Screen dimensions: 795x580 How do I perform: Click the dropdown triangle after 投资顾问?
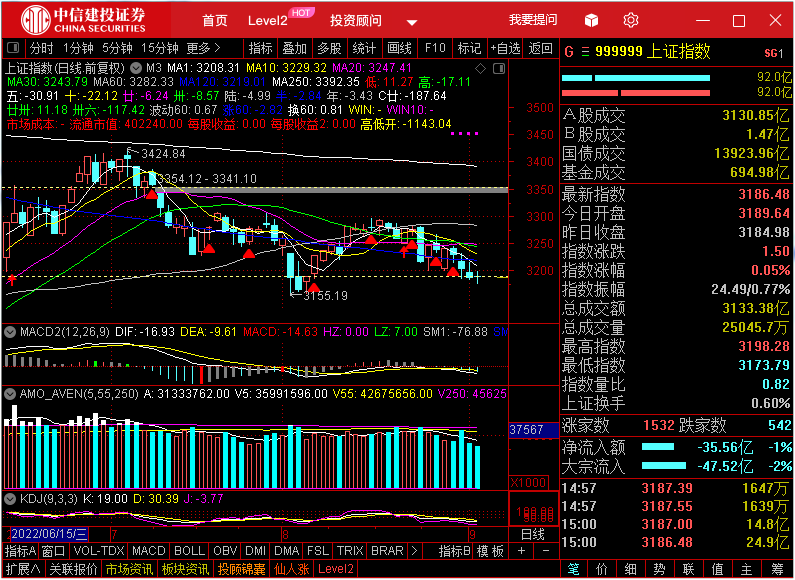[x=411, y=21]
